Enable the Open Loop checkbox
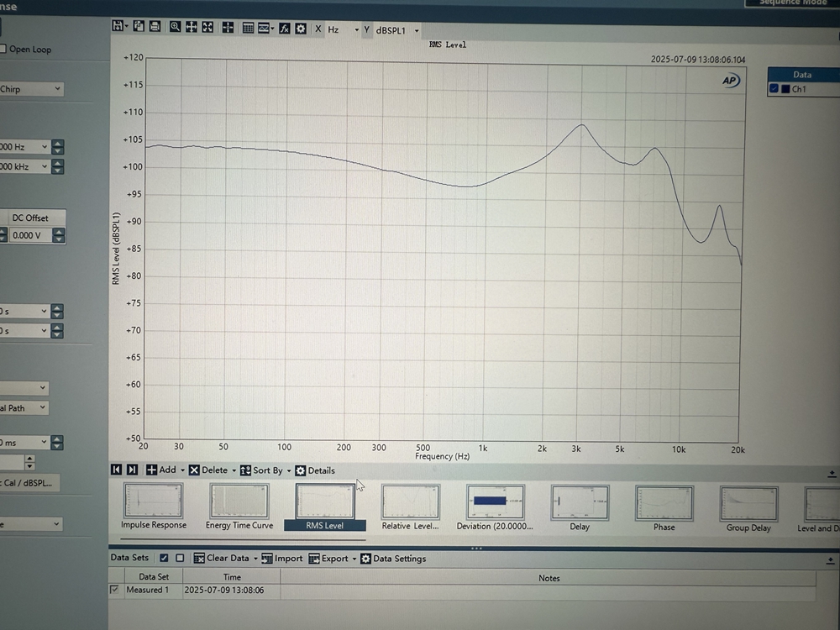 (3, 49)
